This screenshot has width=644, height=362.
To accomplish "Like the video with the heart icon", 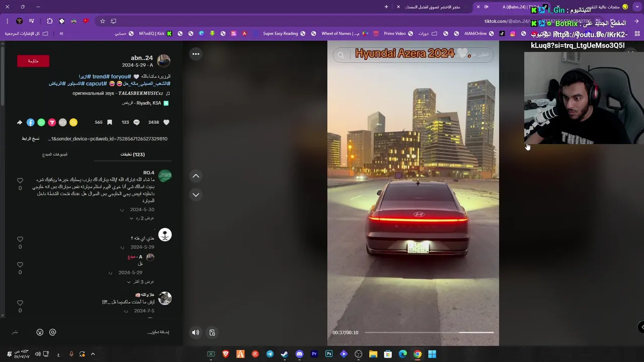I will [167, 122].
